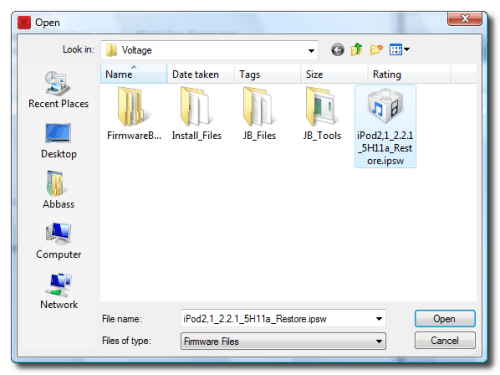This screenshot has width=500, height=375.
Task: Select the Install_Files folder
Action: [x=196, y=113]
